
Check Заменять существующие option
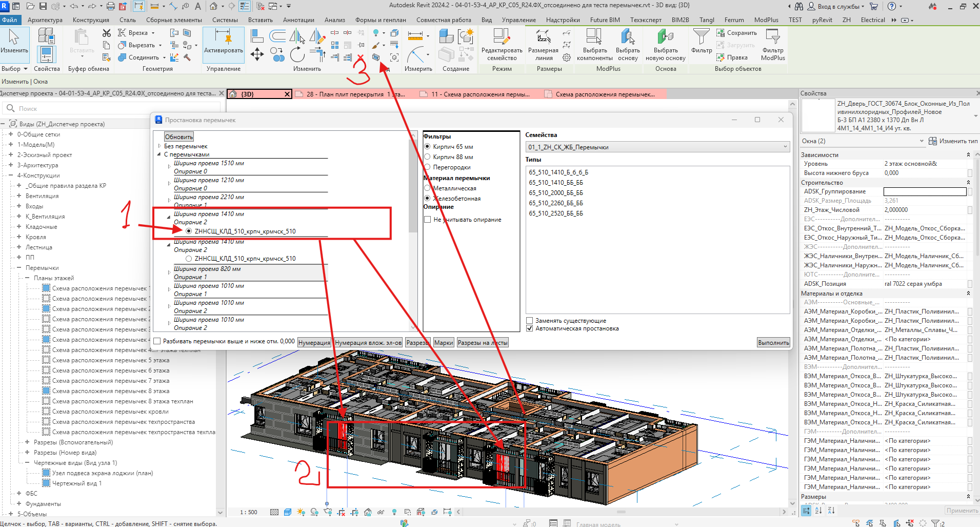(530, 321)
